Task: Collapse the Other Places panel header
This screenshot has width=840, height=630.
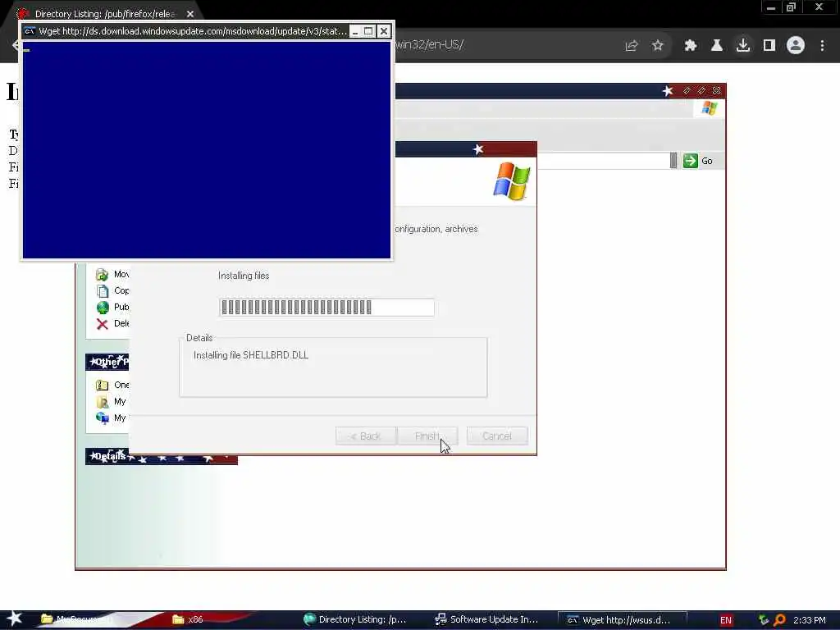Action: point(107,362)
